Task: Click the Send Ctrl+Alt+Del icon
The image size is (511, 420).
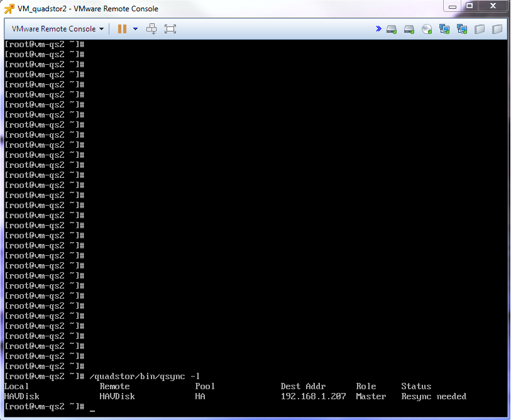Action: 151,29
